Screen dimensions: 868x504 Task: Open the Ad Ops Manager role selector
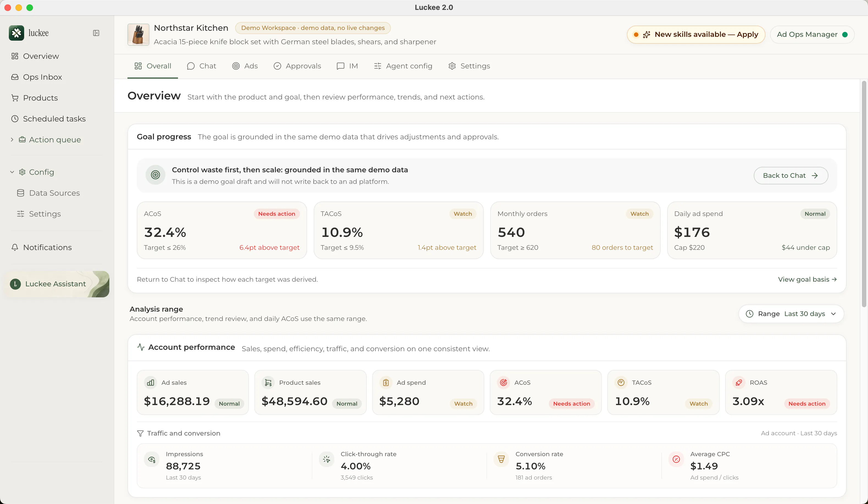pos(812,34)
